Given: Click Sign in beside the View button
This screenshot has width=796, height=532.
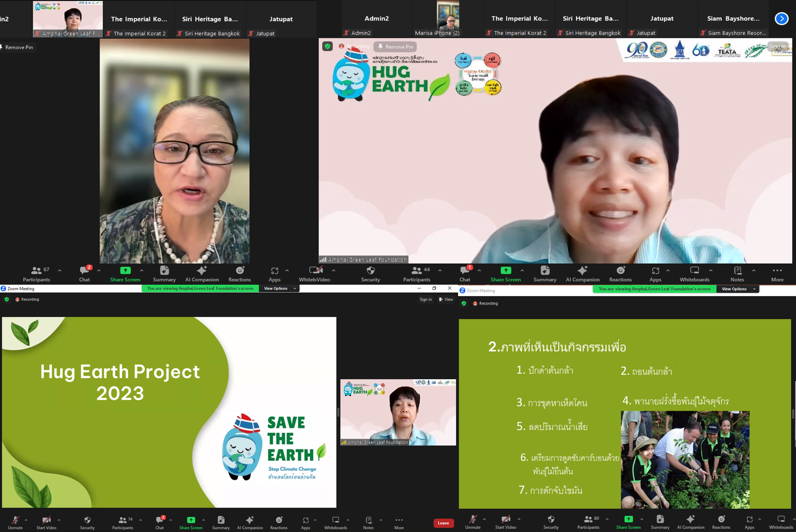Looking at the screenshot, I should (425, 299).
